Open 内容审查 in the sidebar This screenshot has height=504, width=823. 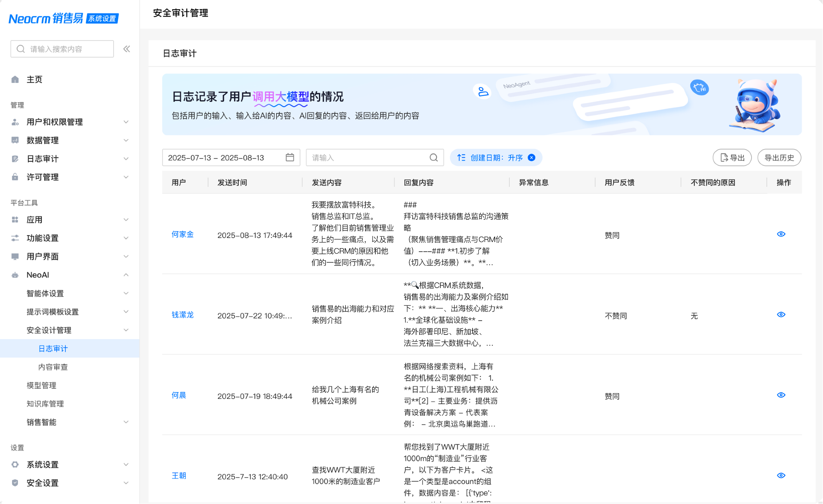click(x=53, y=367)
